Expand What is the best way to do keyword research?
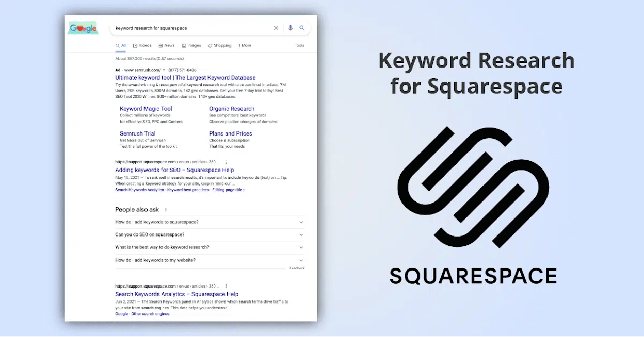 210,247
